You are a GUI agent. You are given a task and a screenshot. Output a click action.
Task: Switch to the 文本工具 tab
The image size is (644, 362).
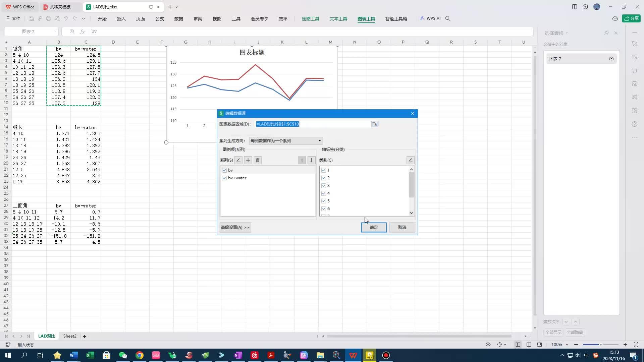click(338, 19)
